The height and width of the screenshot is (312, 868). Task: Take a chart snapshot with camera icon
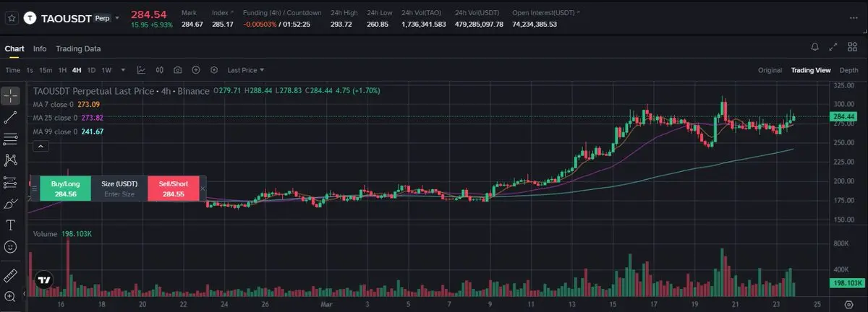click(x=178, y=70)
